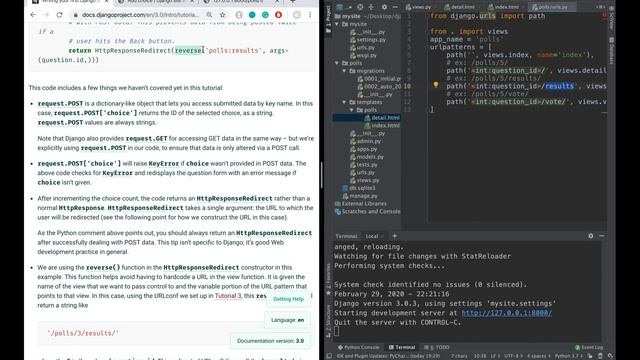This screenshot has width=640, height=360.
Task: Open index.html in project tree
Action: point(382,125)
